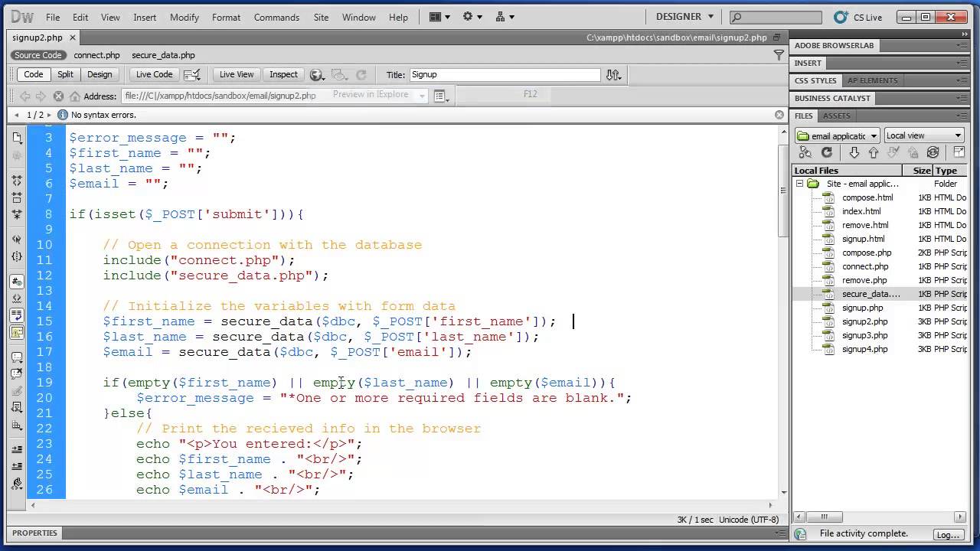
Task: Click the Open Documents icon in coding toolbar
Action: coord(17,138)
